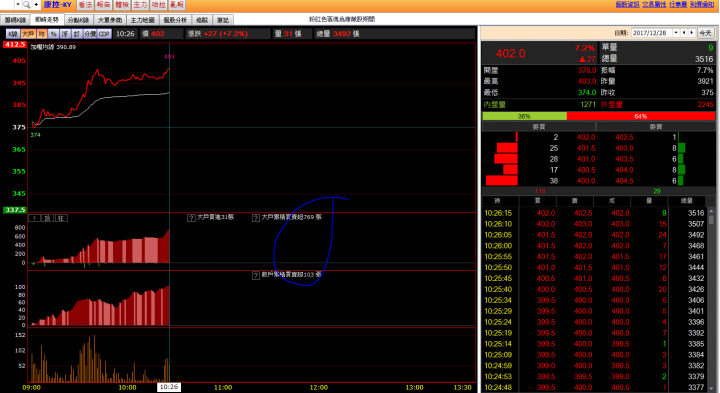The image size is (720, 393).
Task: Click ask price 402.5 in order book
Action: pos(624,137)
